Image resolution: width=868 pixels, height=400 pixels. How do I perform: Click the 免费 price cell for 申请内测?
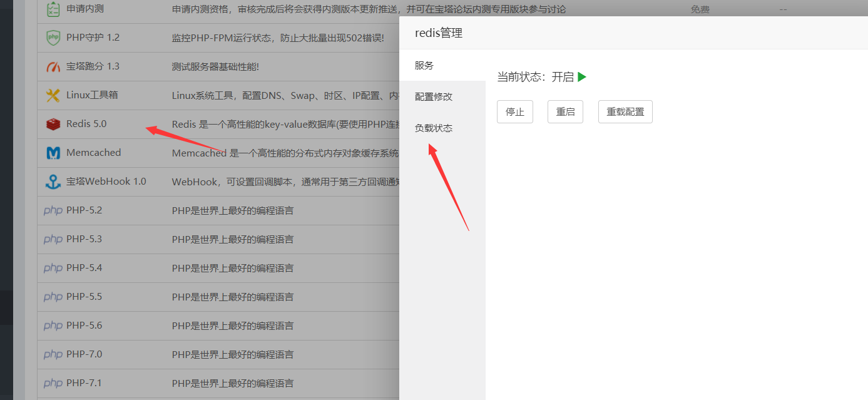point(700,9)
